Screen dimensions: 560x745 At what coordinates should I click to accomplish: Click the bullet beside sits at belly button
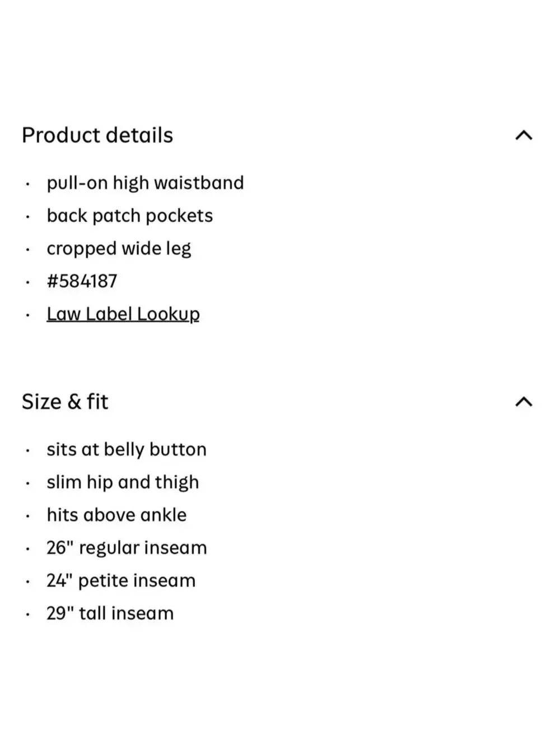tap(27, 451)
